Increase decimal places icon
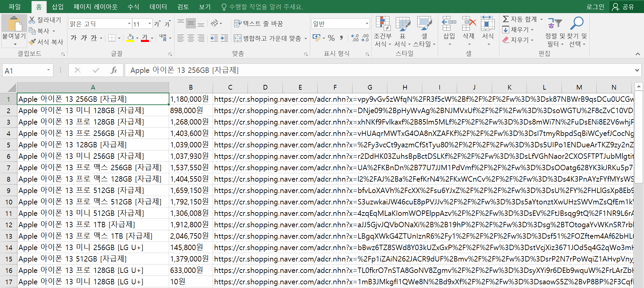This screenshot has width=644, height=288. pyautogui.click(x=355, y=38)
